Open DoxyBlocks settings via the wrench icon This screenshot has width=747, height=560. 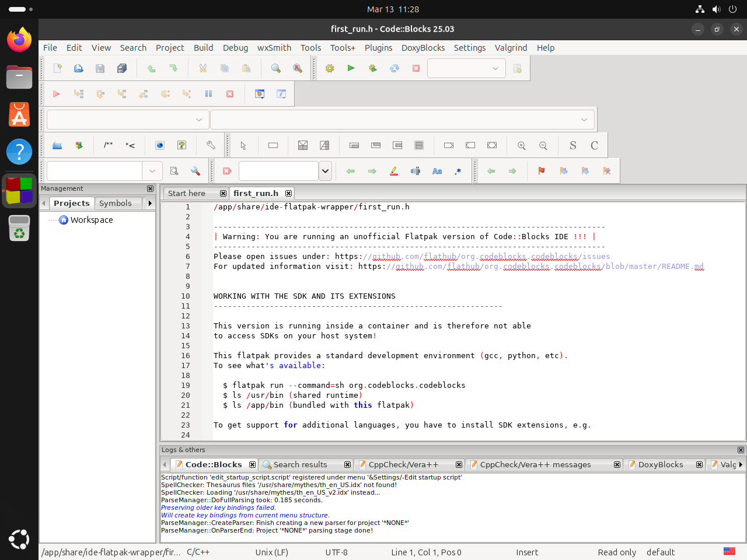pos(211,145)
